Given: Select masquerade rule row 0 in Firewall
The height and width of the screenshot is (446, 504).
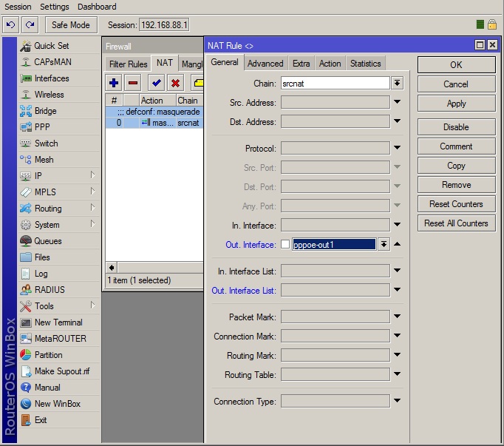Looking at the screenshot, I should [154, 123].
